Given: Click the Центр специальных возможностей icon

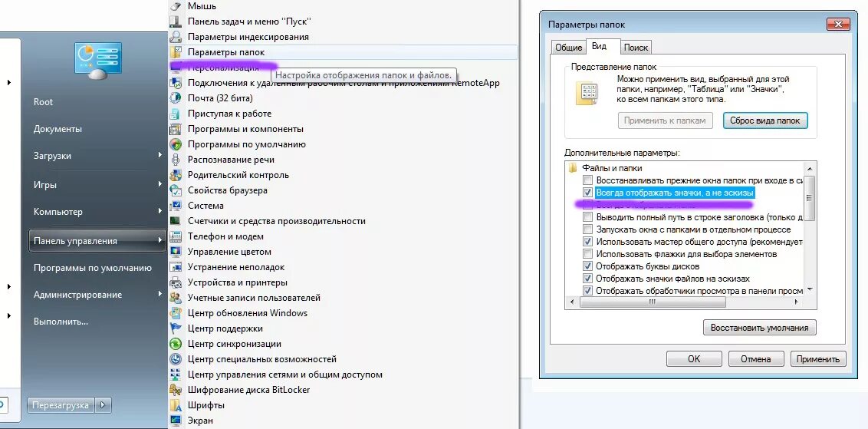Looking at the screenshot, I should coord(176,359).
